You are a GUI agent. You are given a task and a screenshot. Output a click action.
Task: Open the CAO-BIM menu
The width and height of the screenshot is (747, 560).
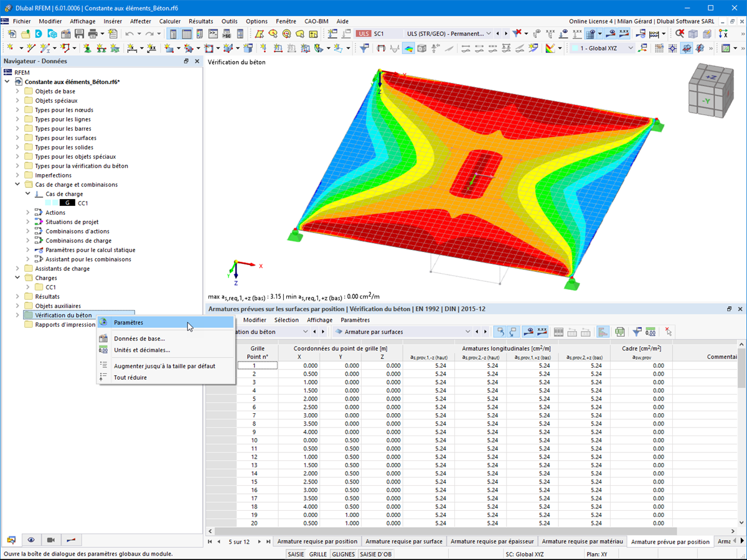(316, 21)
